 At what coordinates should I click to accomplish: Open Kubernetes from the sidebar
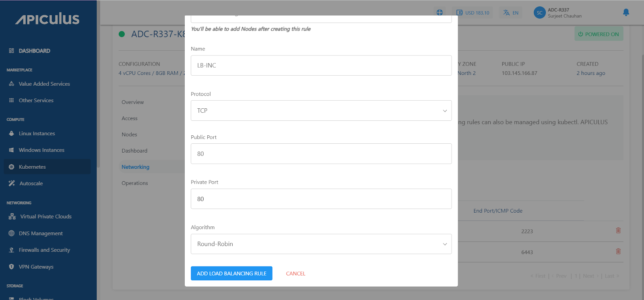(32, 167)
